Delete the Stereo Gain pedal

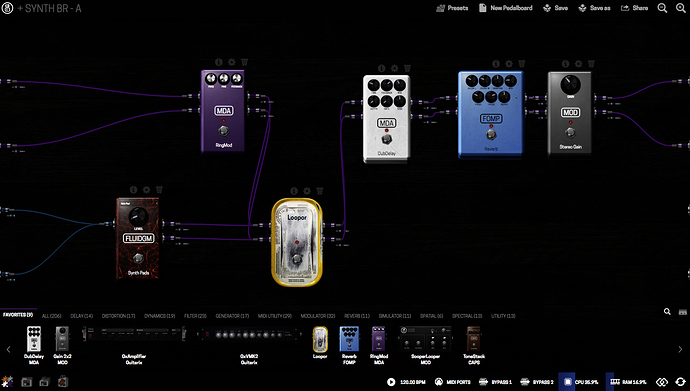click(591, 64)
